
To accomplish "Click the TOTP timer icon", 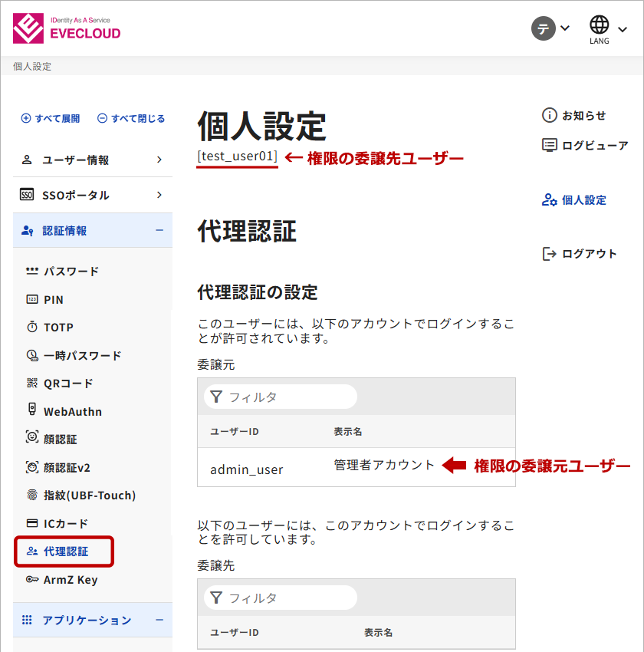I will click(x=32, y=328).
